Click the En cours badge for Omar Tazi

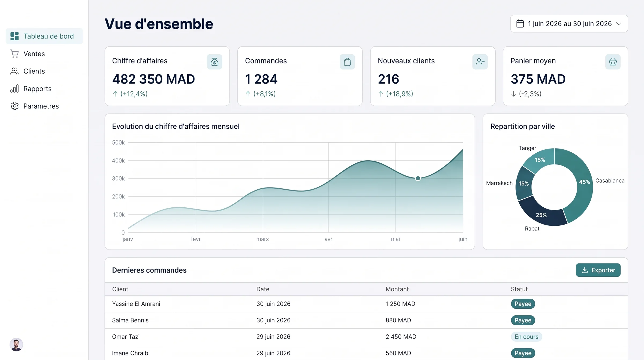(x=526, y=337)
